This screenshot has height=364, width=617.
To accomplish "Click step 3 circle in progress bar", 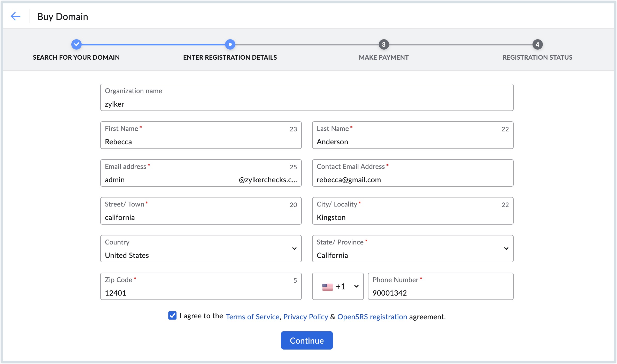I will pyautogui.click(x=384, y=44).
